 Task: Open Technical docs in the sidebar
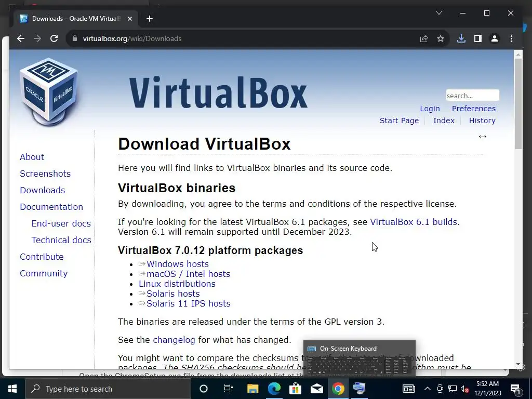pyautogui.click(x=61, y=240)
